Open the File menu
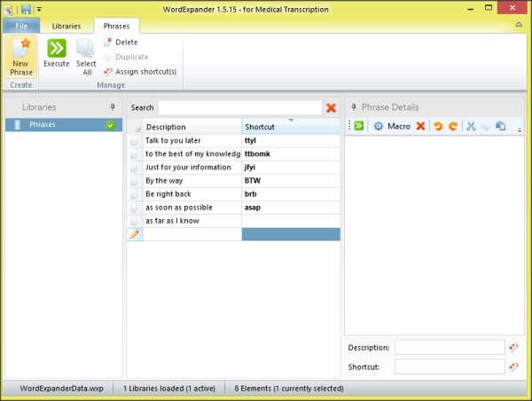 (x=21, y=26)
